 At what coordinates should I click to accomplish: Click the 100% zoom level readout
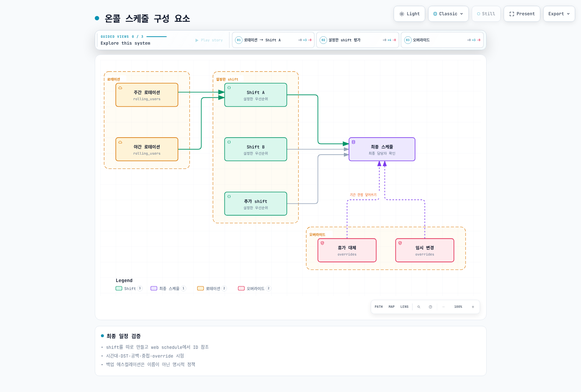(x=458, y=307)
